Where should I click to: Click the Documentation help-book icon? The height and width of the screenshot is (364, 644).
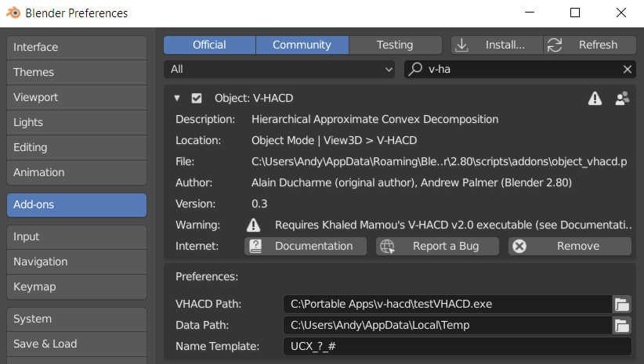[255, 246]
